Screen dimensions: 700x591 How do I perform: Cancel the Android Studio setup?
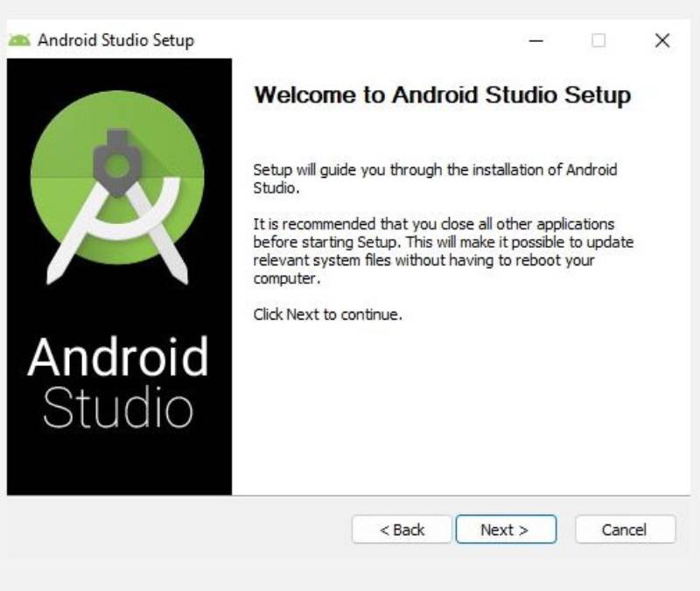tap(625, 530)
